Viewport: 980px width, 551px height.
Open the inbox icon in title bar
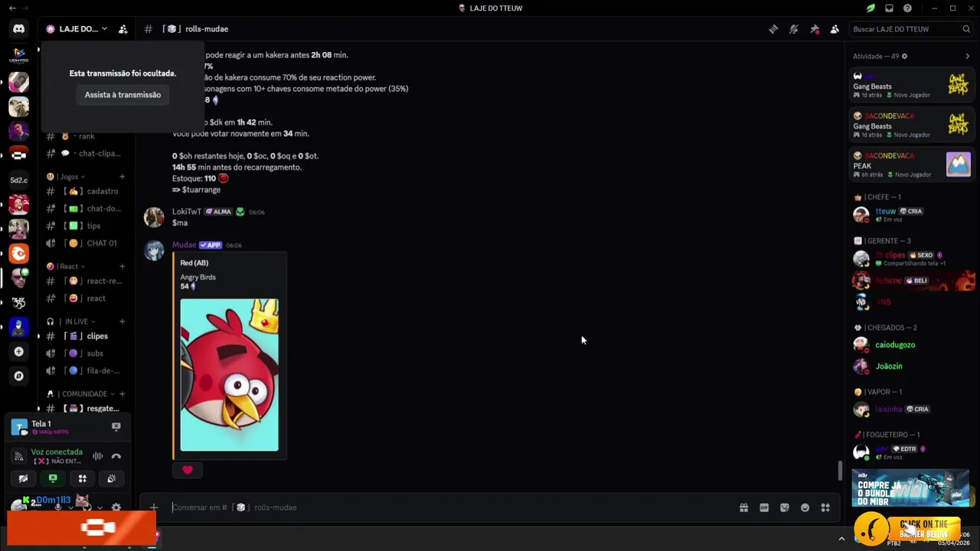click(889, 8)
